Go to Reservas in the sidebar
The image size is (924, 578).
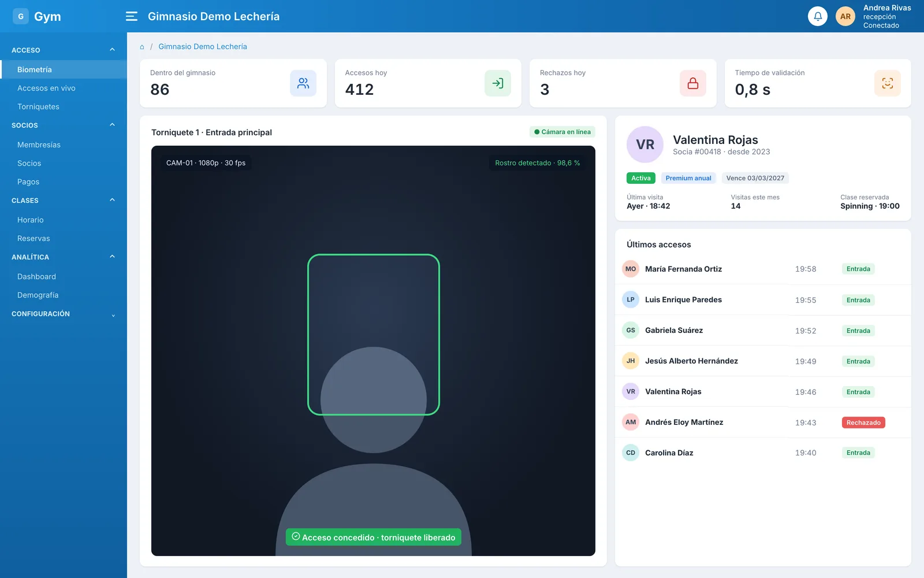pos(64,238)
